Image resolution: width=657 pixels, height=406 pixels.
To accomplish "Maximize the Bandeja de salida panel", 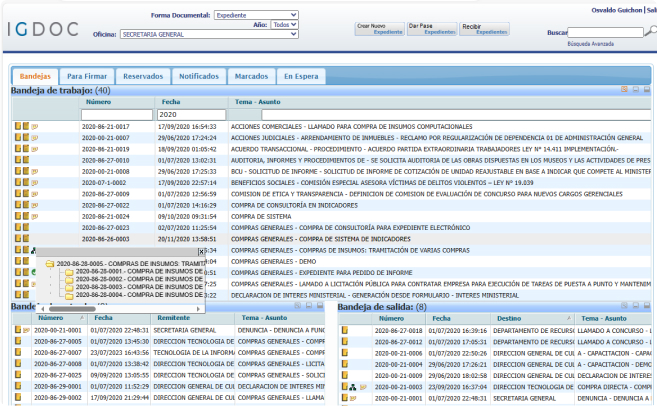I will [647, 306].
